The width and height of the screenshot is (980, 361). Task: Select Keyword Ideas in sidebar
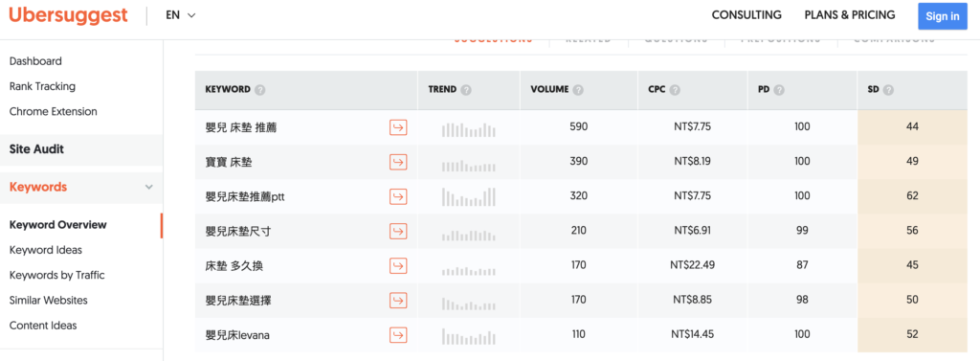click(x=46, y=250)
